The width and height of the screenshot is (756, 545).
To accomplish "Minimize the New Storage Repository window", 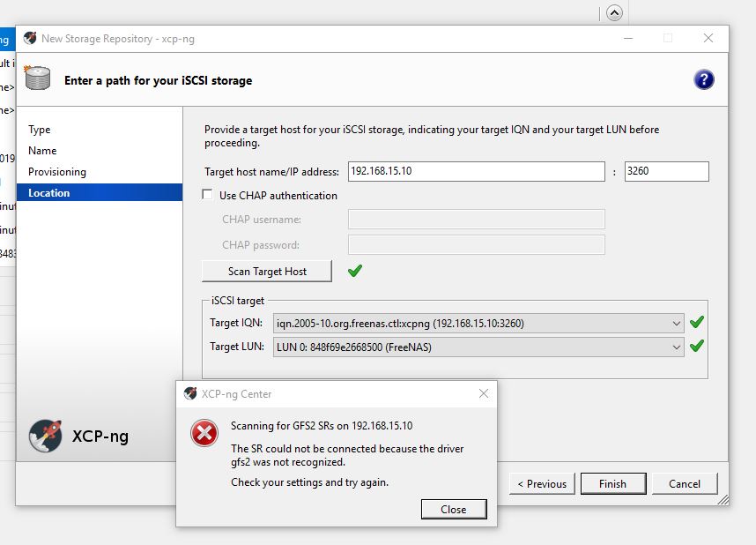I will [x=628, y=38].
